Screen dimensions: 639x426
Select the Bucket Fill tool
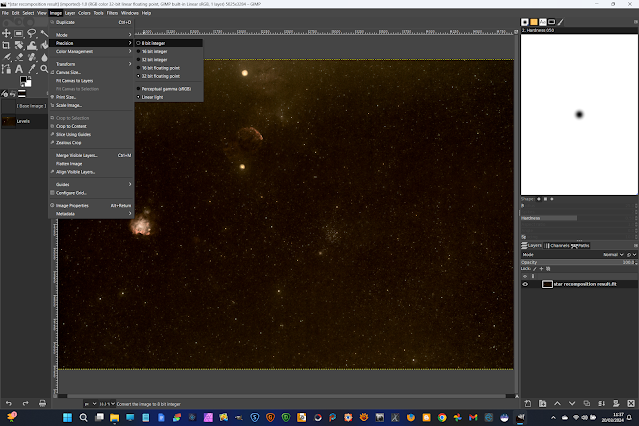point(44,45)
